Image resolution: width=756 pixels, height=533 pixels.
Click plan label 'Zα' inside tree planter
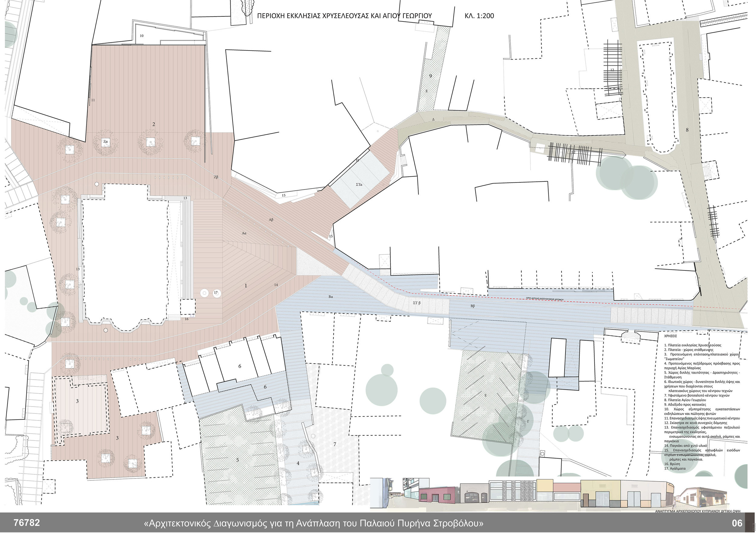click(105, 142)
